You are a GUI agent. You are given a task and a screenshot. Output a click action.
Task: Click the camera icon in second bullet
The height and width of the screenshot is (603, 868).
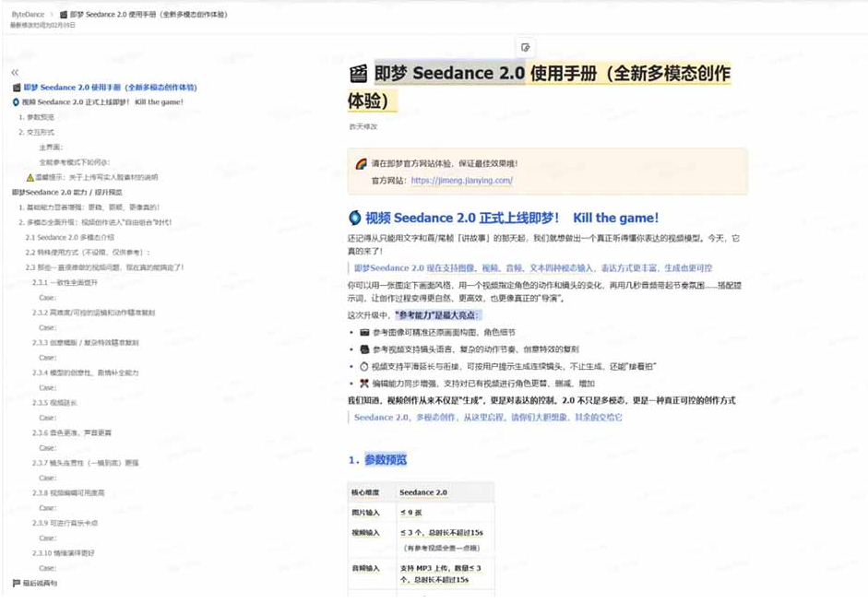point(364,349)
